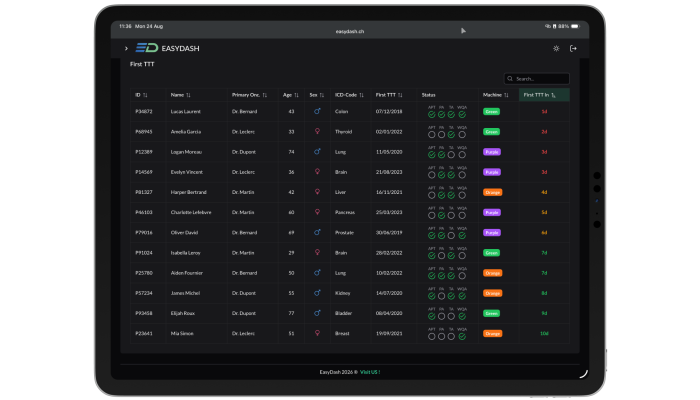Select patient name Logan Moreau
Image resolution: width=700 pixels, height=400 pixels.
point(186,152)
